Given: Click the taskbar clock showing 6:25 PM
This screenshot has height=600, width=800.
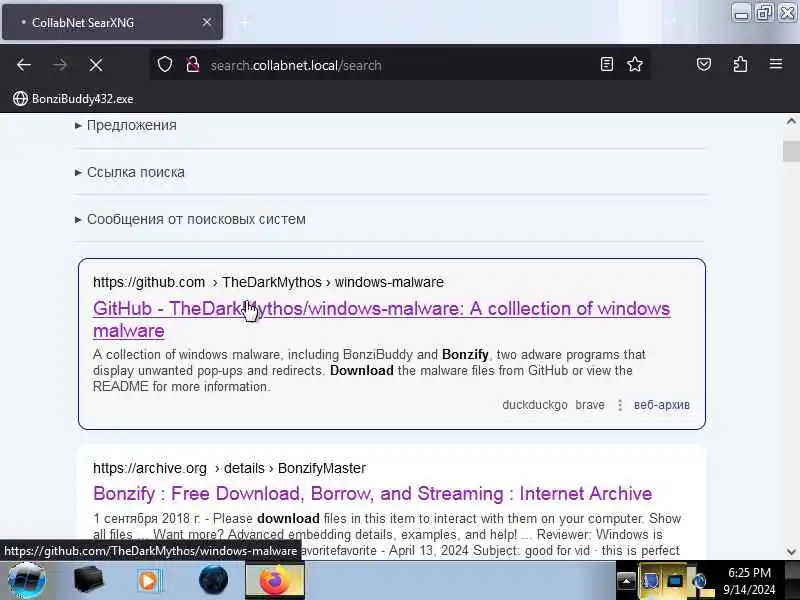Looking at the screenshot, I should point(749,581).
